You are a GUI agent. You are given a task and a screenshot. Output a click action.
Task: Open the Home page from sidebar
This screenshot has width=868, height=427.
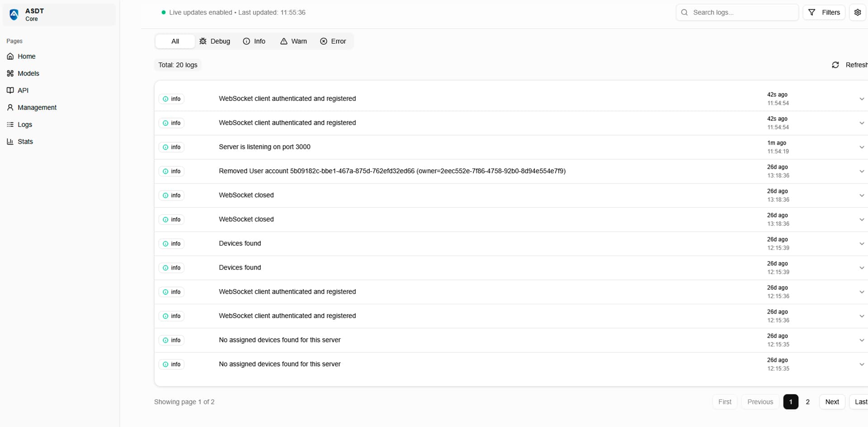pyautogui.click(x=26, y=56)
